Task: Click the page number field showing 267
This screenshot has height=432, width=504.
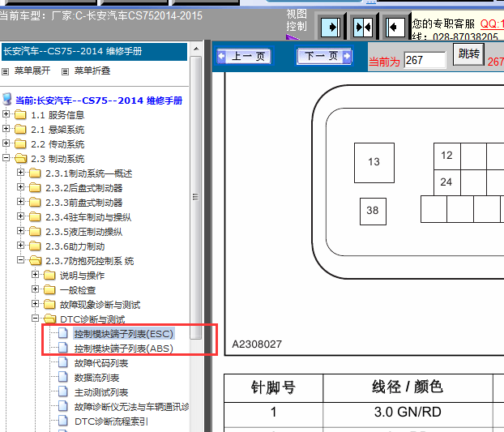Action: click(x=425, y=60)
